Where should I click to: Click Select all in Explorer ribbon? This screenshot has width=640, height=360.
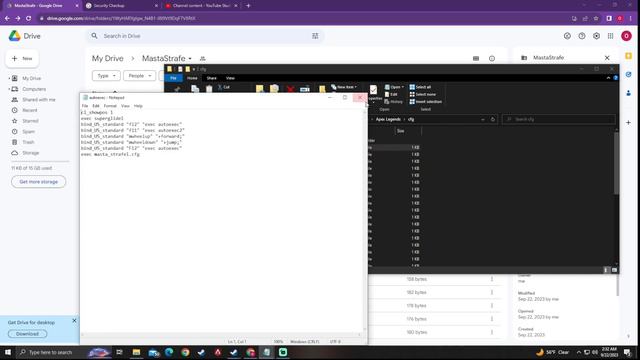(420, 87)
